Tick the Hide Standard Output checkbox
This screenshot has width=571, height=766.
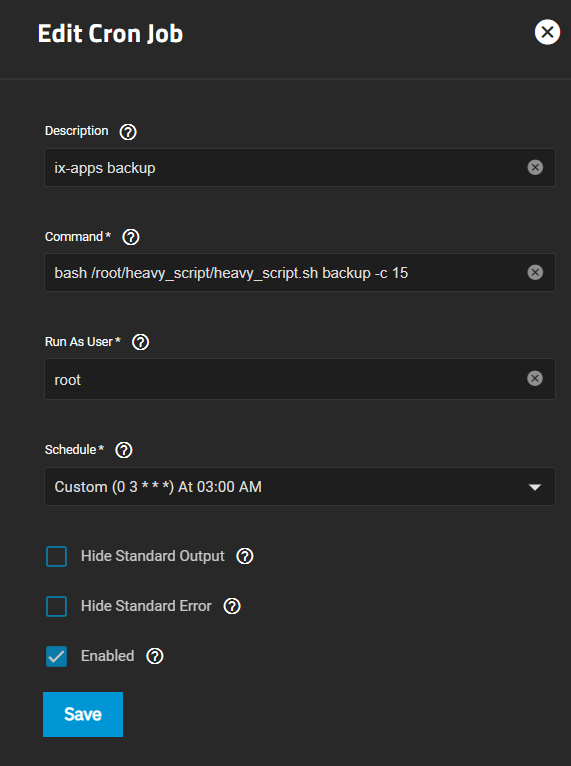57,556
